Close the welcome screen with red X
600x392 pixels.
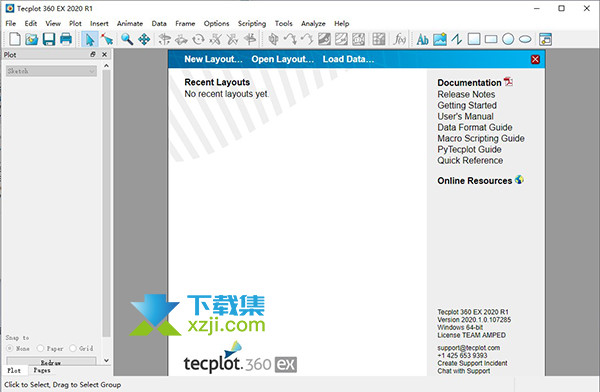click(535, 59)
